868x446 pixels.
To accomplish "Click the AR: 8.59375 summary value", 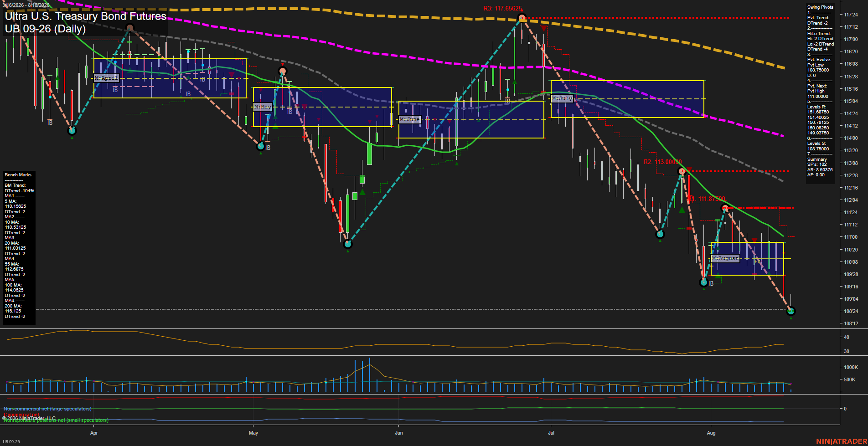I will tap(820, 170).
